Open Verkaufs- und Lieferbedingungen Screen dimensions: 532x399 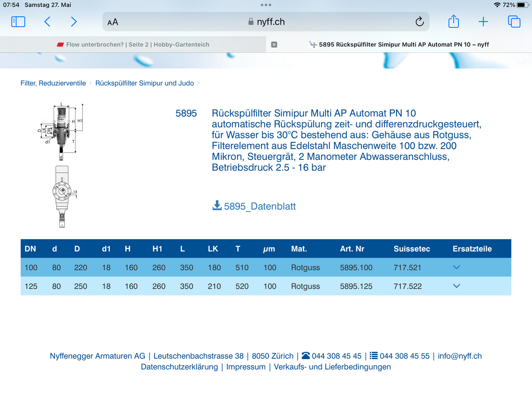(332, 367)
